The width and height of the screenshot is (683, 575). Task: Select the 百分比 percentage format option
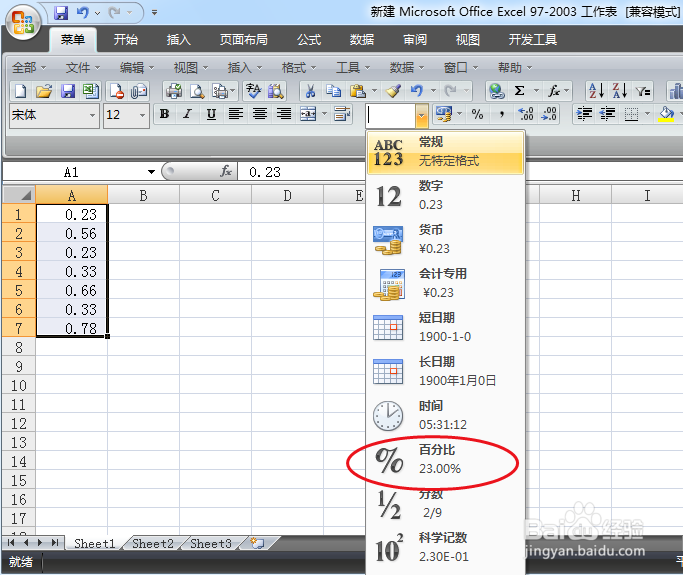(x=445, y=459)
